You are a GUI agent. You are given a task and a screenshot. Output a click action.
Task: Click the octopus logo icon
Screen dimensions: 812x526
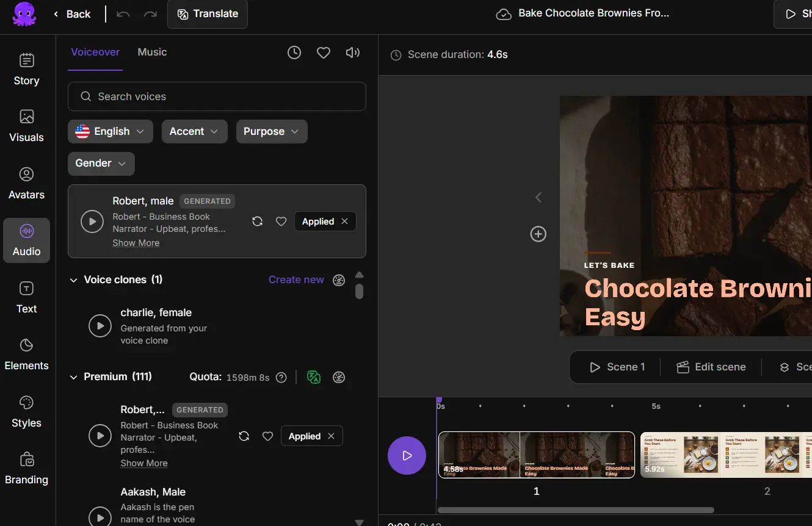click(x=24, y=14)
